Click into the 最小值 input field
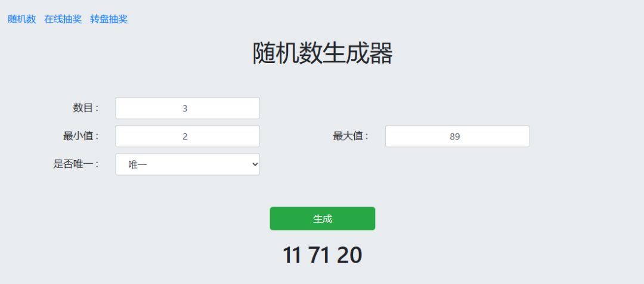The width and height of the screenshot is (644, 284). tap(187, 136)
